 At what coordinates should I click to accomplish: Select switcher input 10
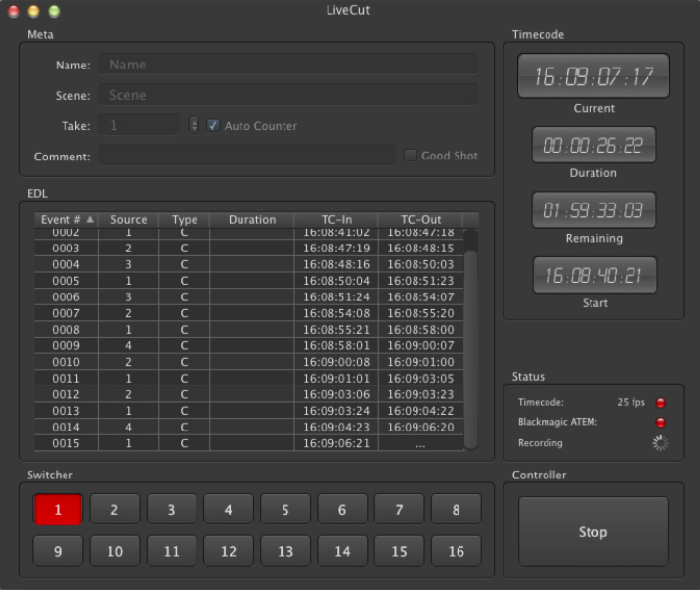[x=114, y=551]
